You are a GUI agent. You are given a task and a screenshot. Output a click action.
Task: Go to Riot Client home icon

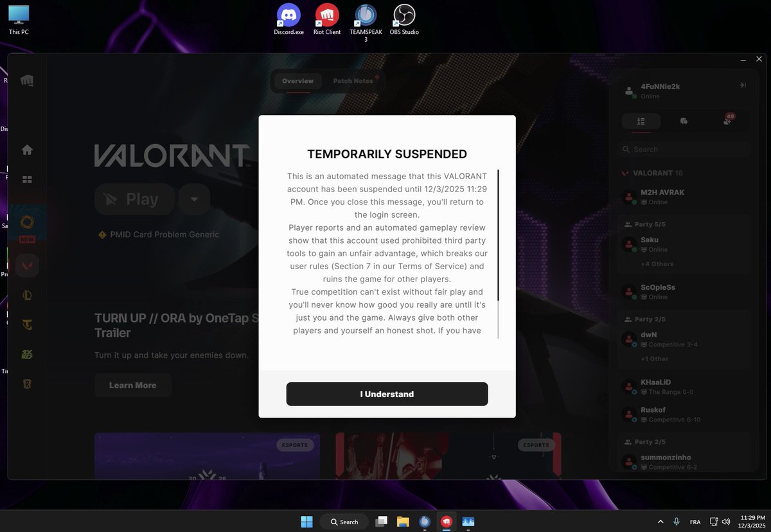click(27, 150)
